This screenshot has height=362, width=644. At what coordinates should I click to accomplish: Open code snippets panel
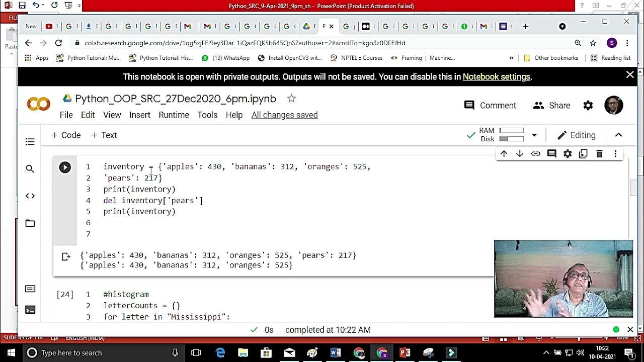click(x=30, y=196)
